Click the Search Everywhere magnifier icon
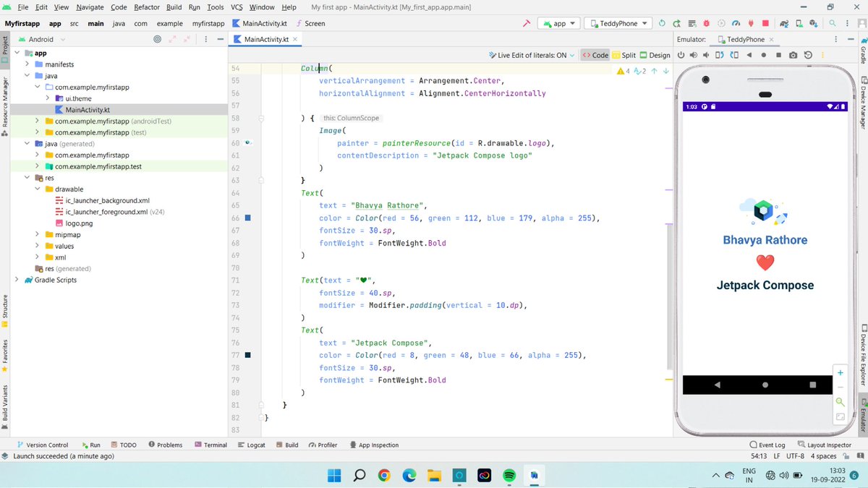Image resolution: width=868 pixels, height=488 pixels. [x=833, y=23]
